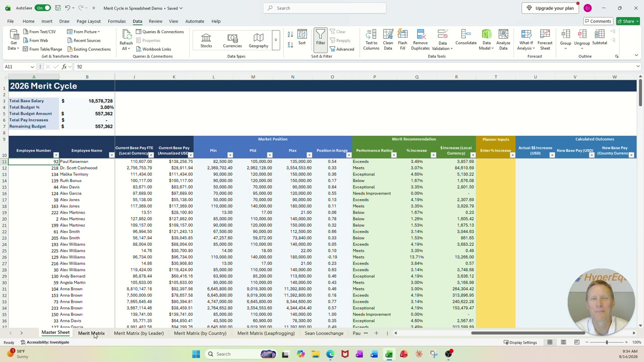644x362 pixels.
Task: Adjust the zoom slider
Action: [606, 342]
